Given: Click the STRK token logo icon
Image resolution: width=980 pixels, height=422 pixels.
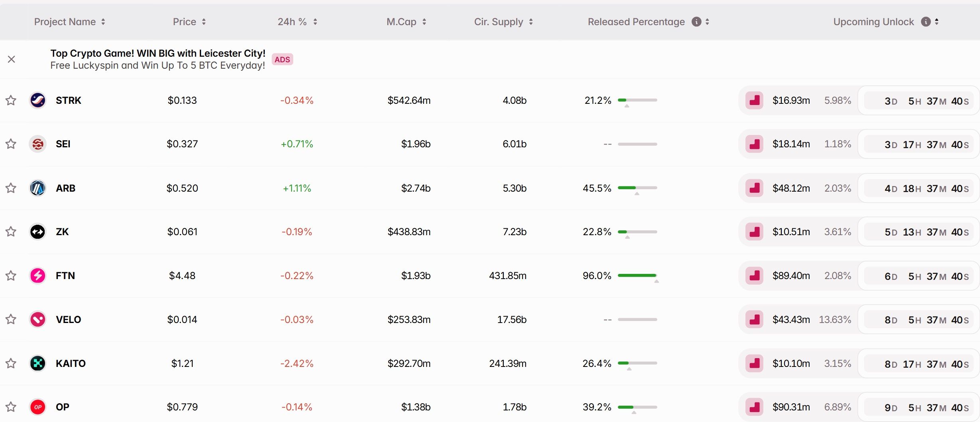Looking at the screenshot, I should pos(38,100).
